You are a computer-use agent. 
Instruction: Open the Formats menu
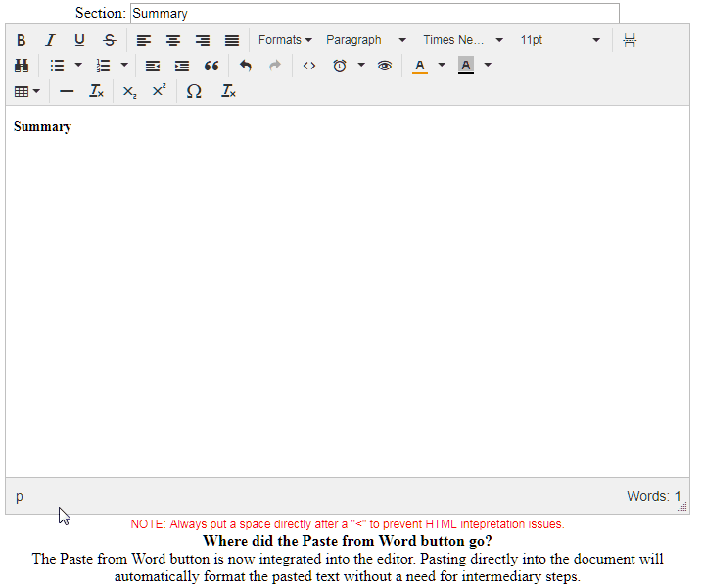[285, 40]
